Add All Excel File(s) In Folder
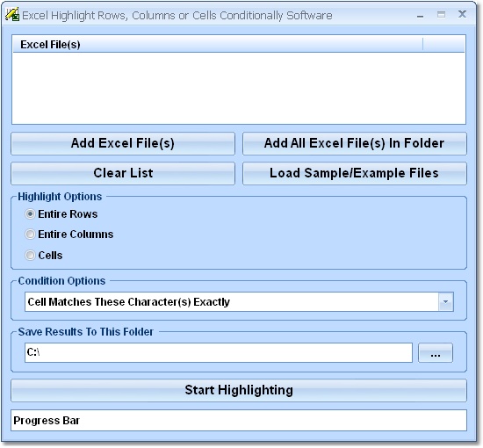 tap(355, 143)
